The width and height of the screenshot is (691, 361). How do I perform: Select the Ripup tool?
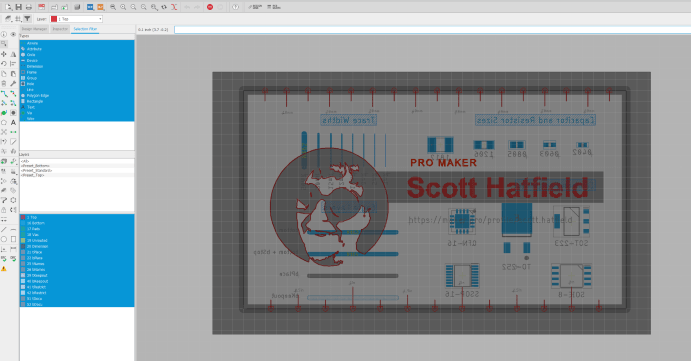[13, 93]
